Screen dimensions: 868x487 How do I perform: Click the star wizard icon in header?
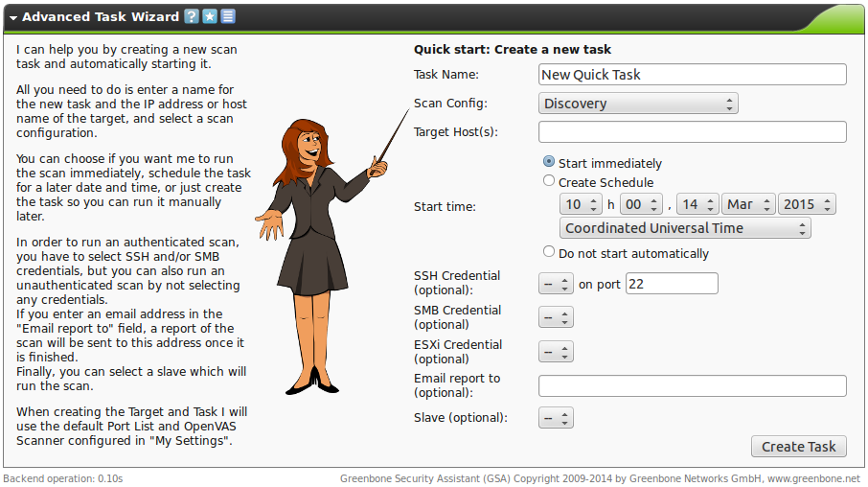pos(210,16)
